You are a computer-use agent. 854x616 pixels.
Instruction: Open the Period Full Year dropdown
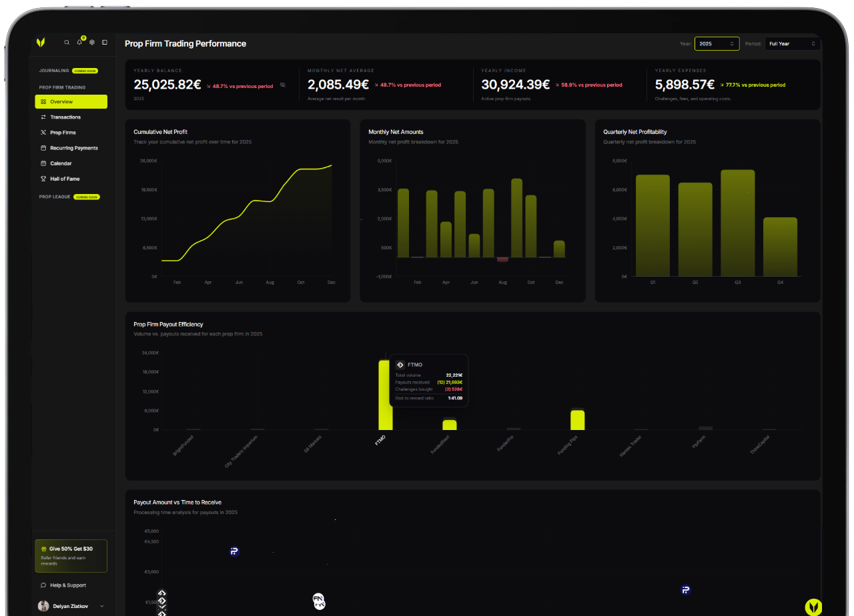tap(793, 43)
